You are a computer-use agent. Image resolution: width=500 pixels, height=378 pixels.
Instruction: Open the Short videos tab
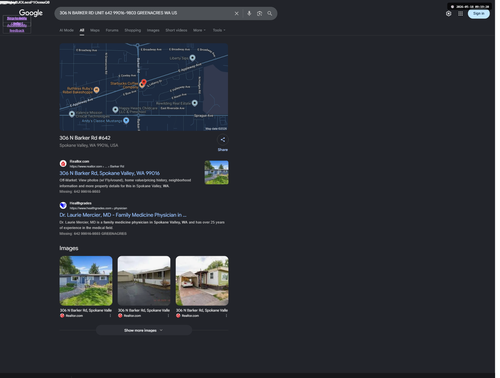(x=176, y=30)
